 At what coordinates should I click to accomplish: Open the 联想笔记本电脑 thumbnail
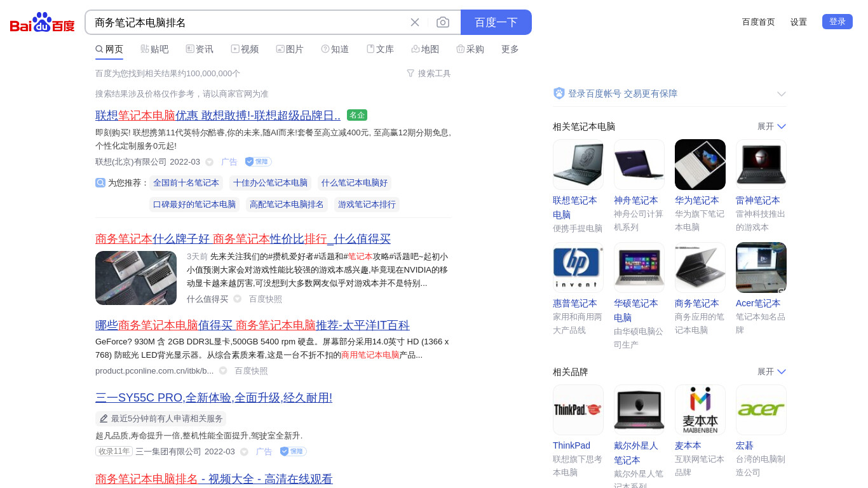coord(578,165)
